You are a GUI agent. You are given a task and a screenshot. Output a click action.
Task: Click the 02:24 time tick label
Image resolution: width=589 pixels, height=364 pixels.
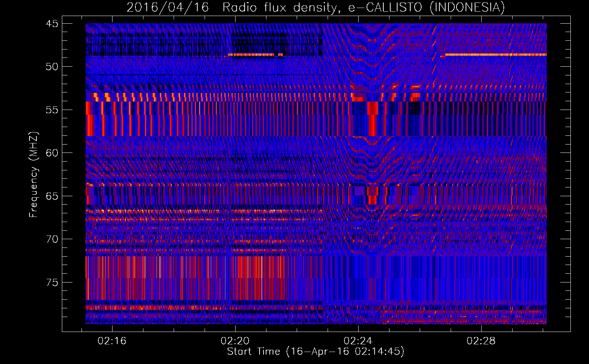(x=358, y=341)
